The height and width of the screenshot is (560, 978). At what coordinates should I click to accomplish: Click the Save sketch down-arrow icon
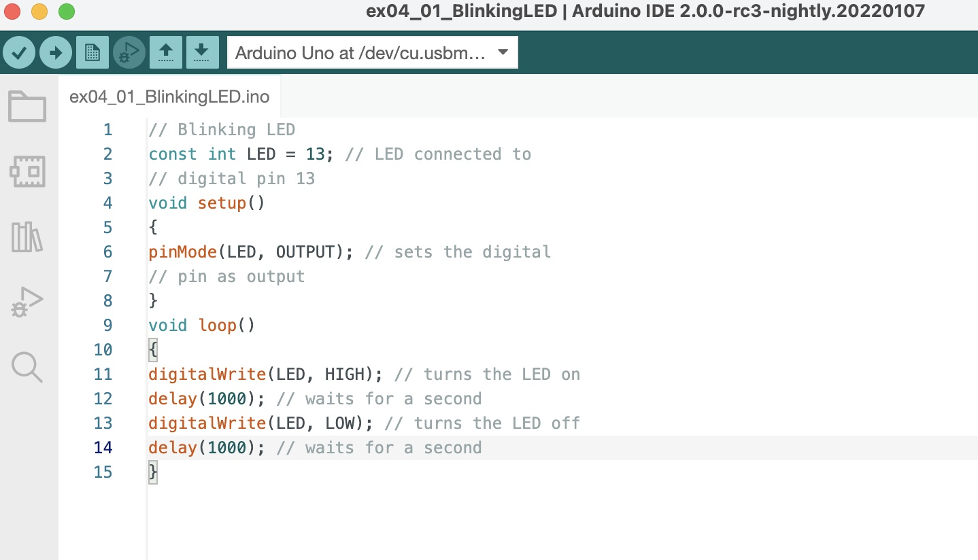(x=202, y=52)
